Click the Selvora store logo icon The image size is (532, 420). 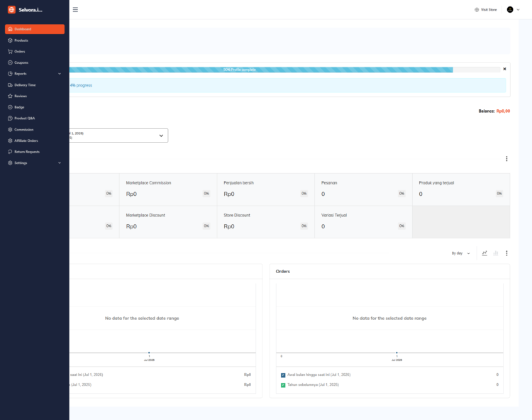tap(11, 10)
